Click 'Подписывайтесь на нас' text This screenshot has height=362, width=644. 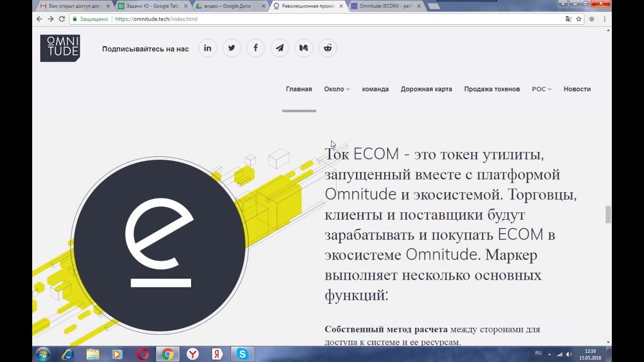point(145,49)
